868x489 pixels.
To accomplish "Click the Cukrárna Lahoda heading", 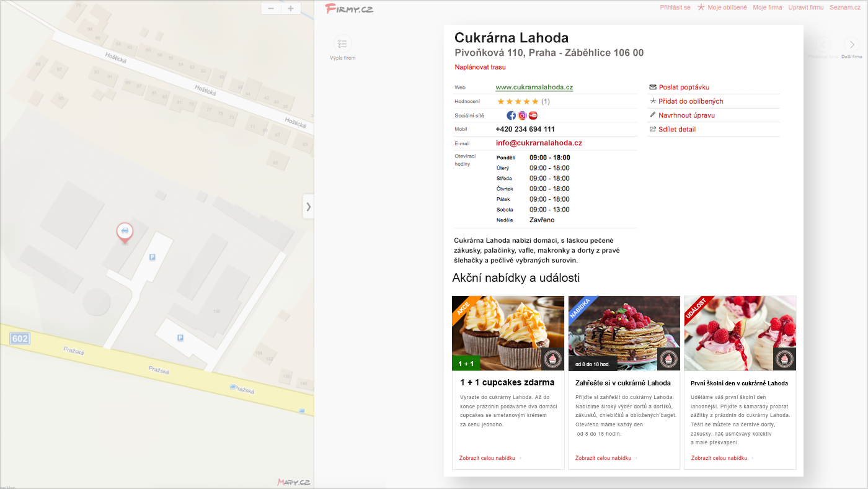I will 511,38.
